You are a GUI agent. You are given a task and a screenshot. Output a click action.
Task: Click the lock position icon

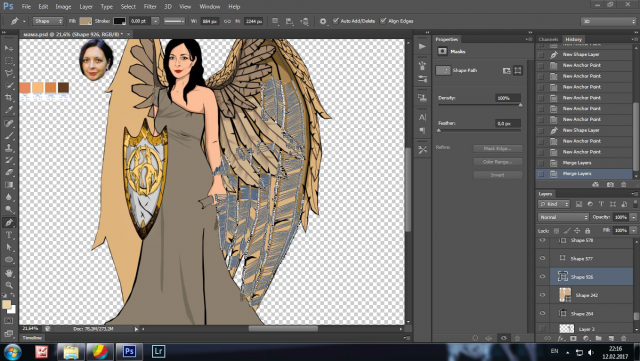[577, 231]
